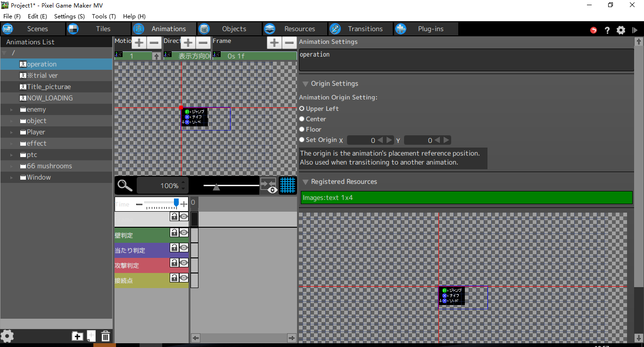Open the help question mark icon

[x=607, y=30]
